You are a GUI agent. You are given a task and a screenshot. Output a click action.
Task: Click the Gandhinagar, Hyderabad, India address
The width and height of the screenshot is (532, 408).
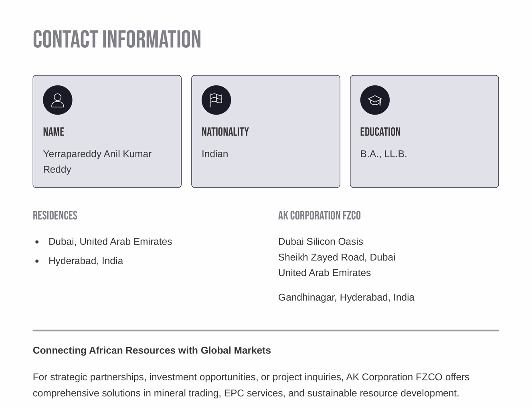click(x=346, y=297)
